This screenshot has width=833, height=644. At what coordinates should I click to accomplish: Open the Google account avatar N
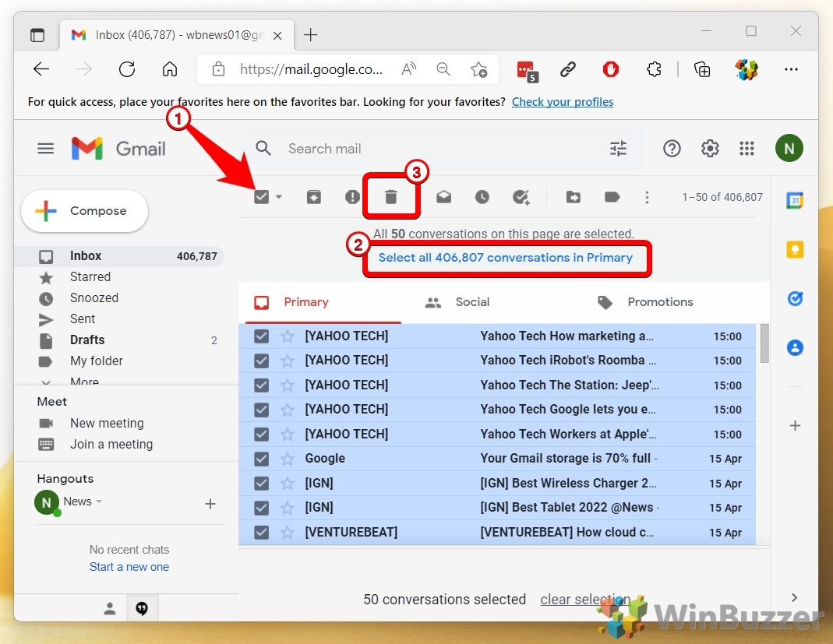pyautogui.click(x=789, y=148)
